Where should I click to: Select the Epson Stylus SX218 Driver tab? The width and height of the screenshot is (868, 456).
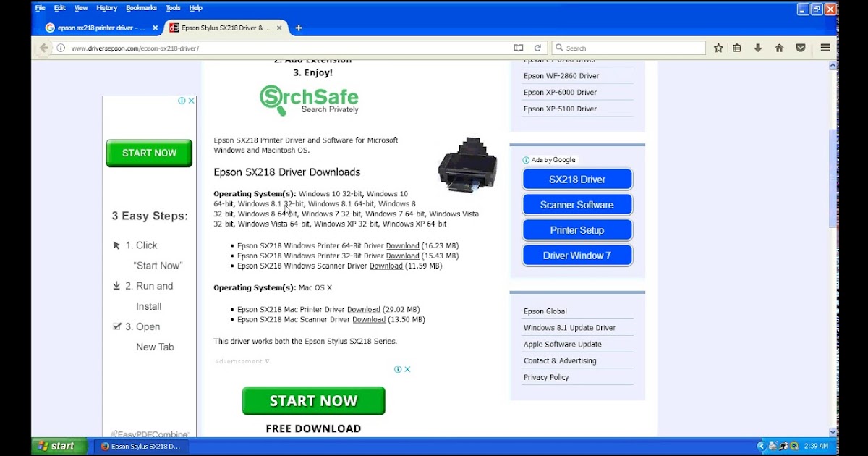point(226,28)
